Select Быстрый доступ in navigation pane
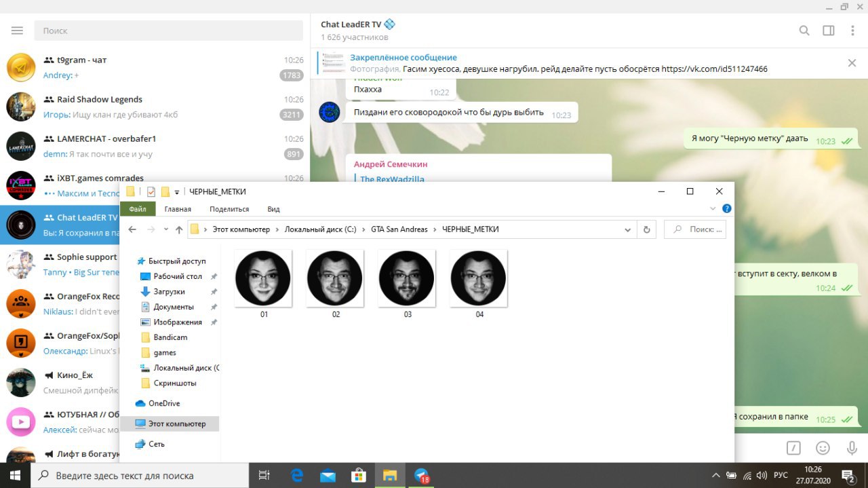This screenshot has height=488, width=868. point(176,261)
